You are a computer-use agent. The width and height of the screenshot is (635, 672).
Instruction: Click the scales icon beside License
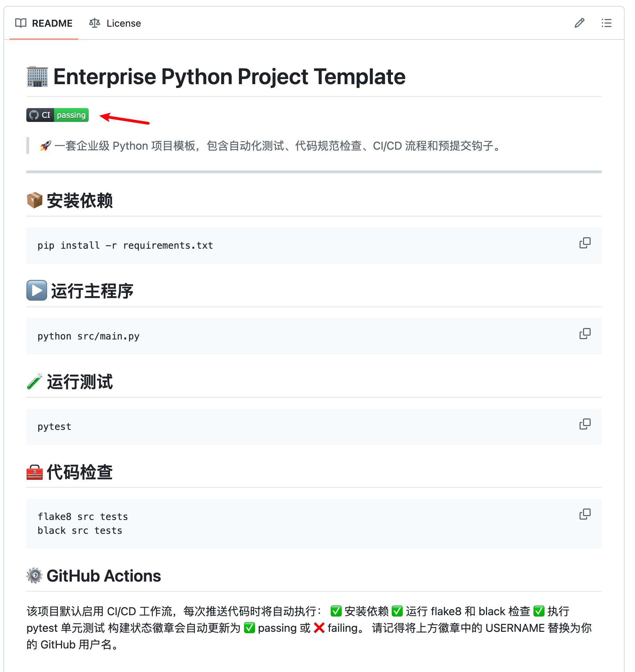(x=95, y=23)
